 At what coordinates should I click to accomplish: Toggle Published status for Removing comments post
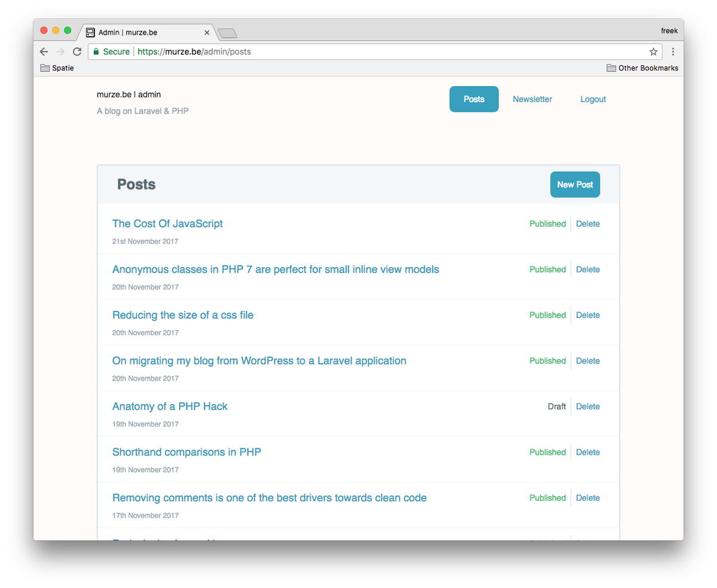[547, 498]
